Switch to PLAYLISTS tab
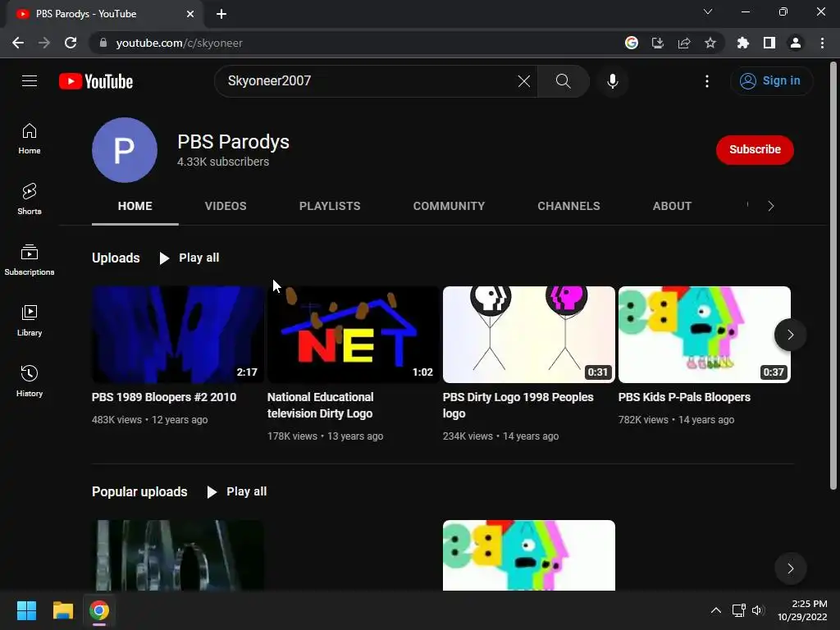Screen dimensions: 840x630 click(330, 206)
